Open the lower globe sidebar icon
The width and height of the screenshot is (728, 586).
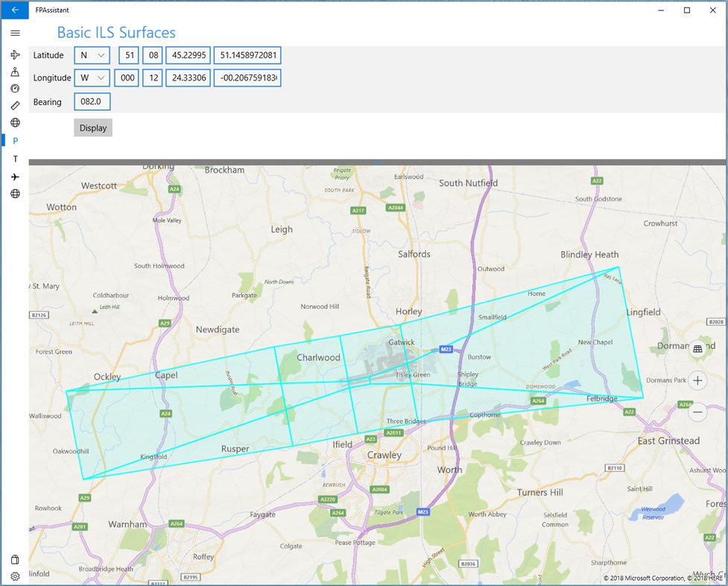click(x=15, y=194)
